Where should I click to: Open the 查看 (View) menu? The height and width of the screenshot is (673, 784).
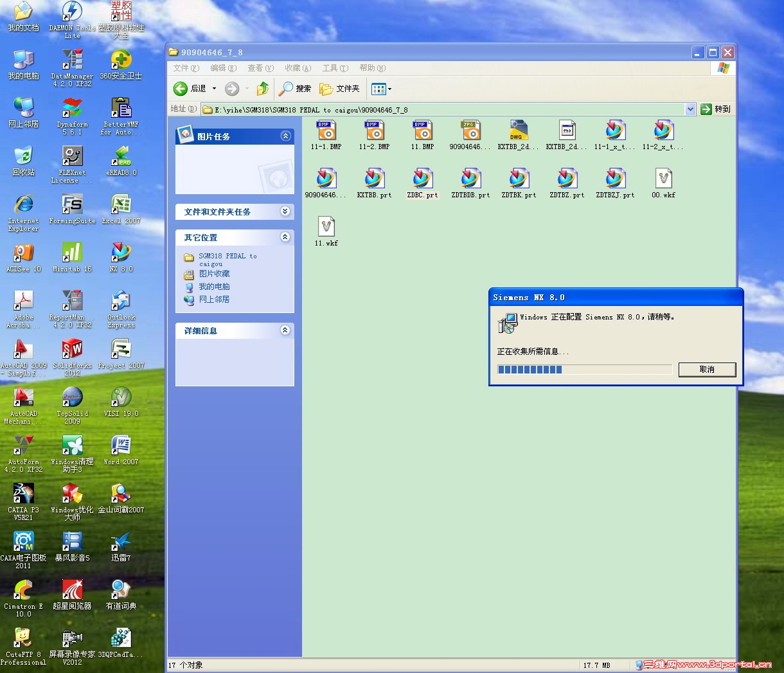click(261, 68)
